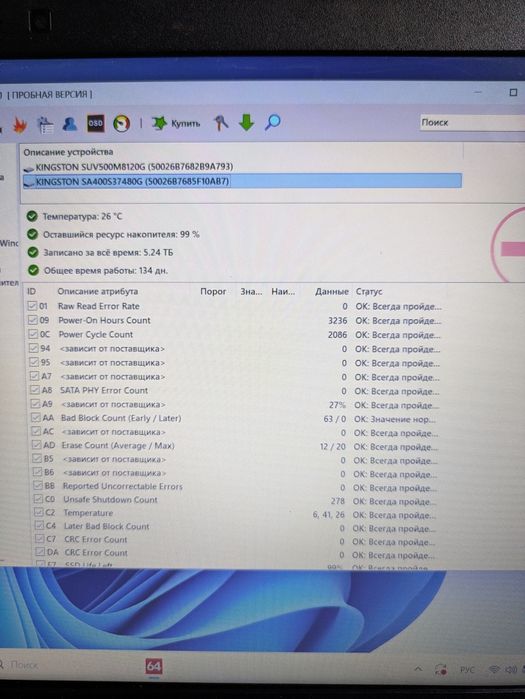Click the Power Cycle Count value 2086
The image size is (525, 699).
337,334
